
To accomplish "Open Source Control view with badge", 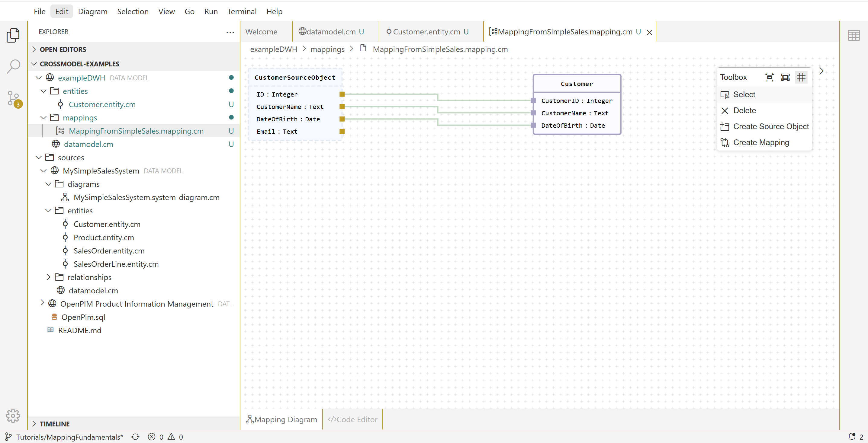I will (x=14, y=99).
